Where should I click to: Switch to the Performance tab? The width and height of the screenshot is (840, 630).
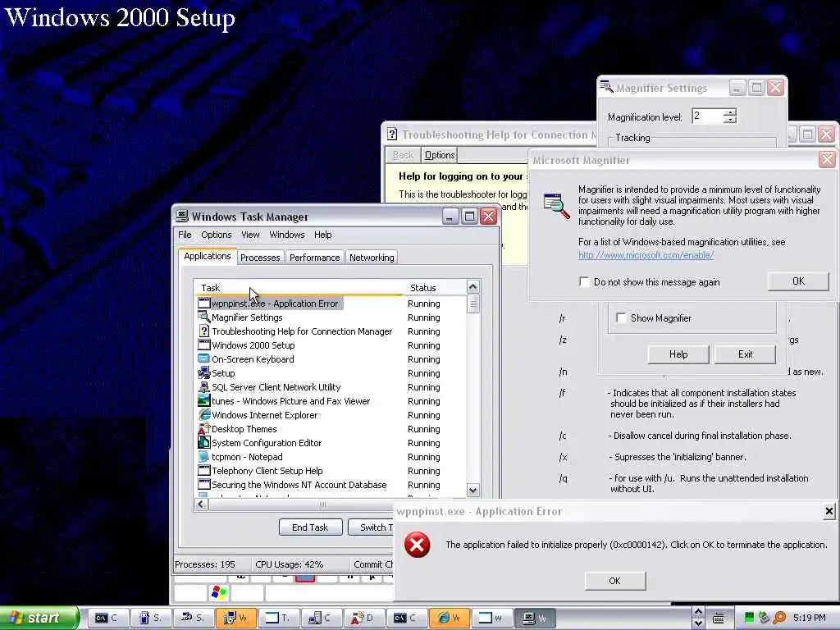pyautogui.click(x=314, y=258)
